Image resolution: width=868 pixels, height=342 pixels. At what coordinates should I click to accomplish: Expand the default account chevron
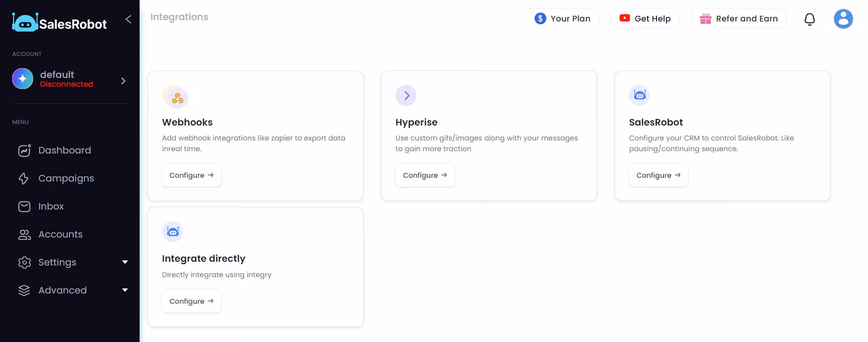123,81
